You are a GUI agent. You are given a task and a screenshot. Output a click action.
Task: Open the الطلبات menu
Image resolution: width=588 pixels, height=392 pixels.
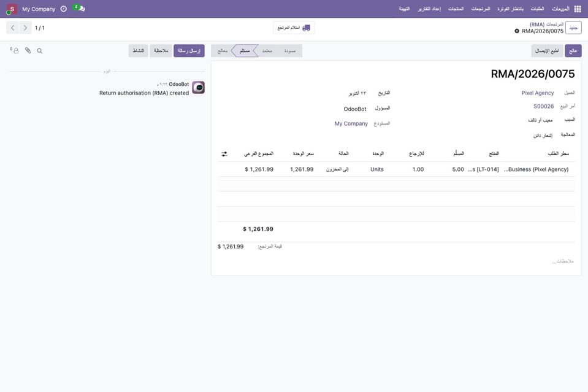click(537, 9)
